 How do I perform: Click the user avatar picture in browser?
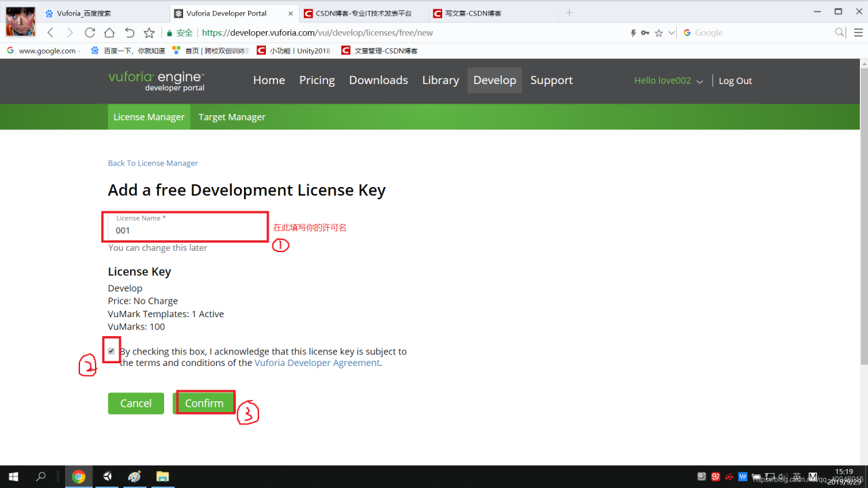tap(20, 21)
